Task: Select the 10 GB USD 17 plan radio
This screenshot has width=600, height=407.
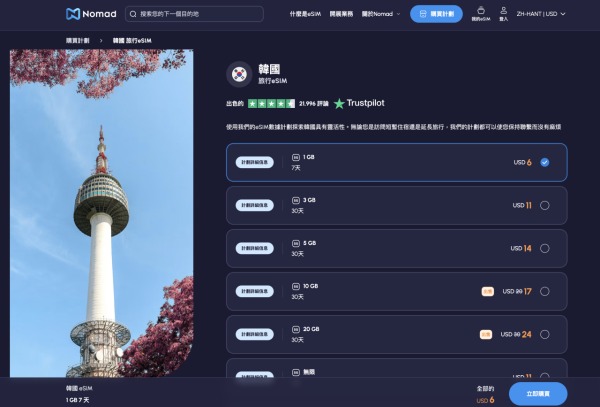Action: coord(545,291)
